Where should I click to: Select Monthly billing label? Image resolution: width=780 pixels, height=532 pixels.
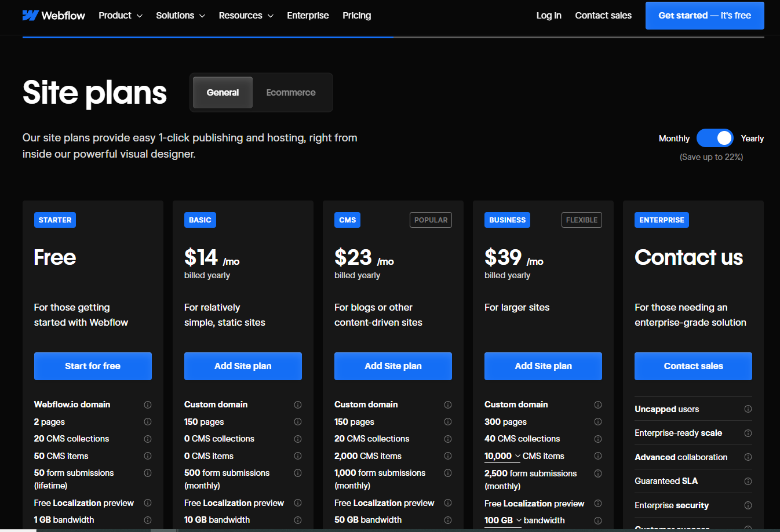point(674,139)
